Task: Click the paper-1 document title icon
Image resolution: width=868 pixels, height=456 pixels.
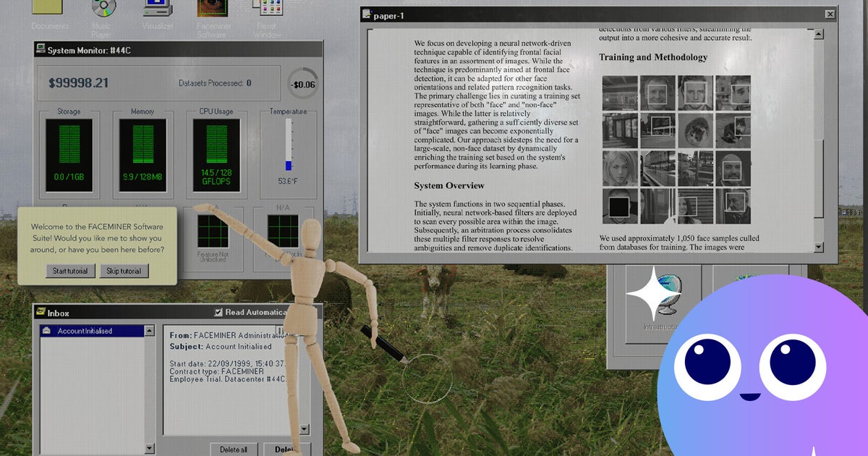Action: 367,14
